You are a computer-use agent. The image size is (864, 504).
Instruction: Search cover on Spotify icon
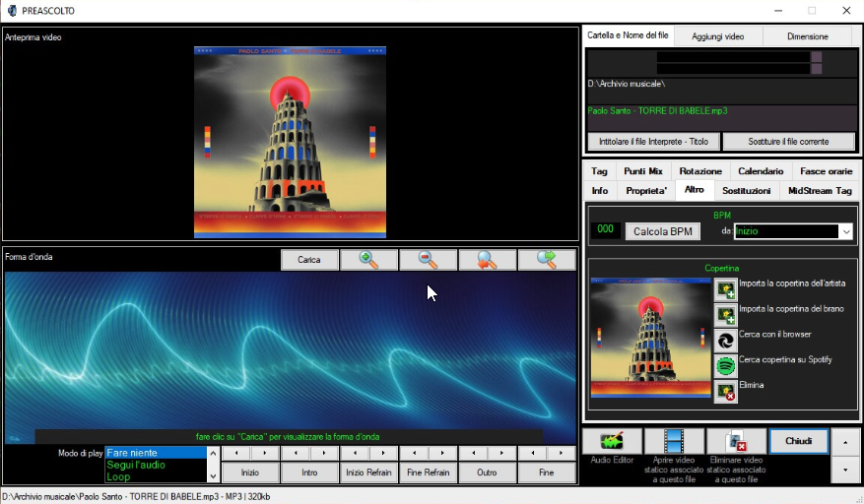(x=726, y=366)
